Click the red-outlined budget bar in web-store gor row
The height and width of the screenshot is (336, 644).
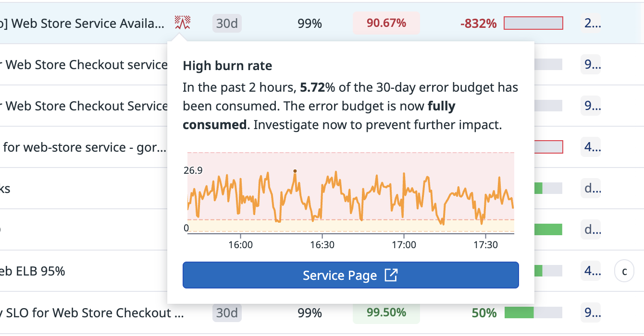[548, 147]
